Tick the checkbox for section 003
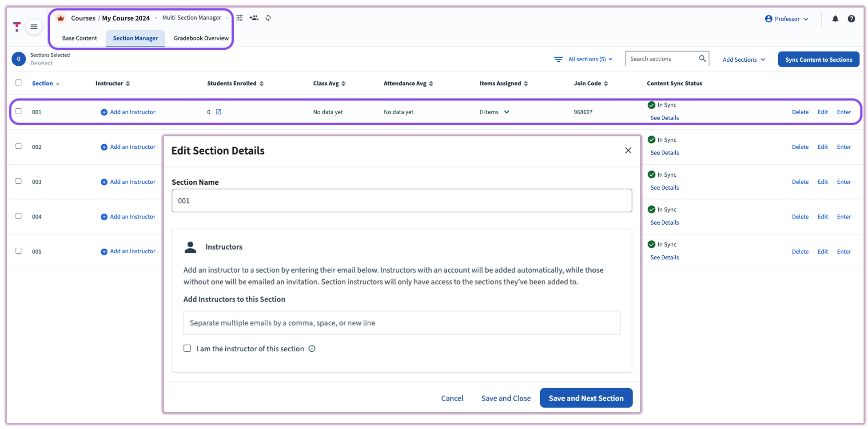The image size is (868, 429). tap(18, 181)
